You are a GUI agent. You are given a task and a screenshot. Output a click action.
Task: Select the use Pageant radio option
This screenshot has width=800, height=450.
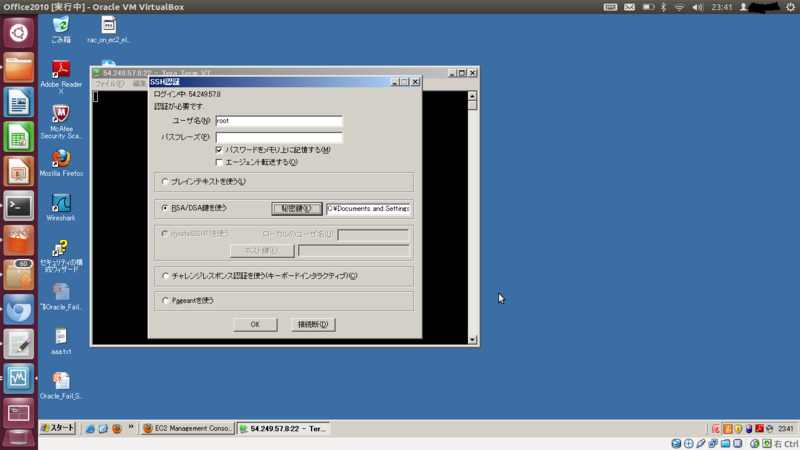point(165,301)
